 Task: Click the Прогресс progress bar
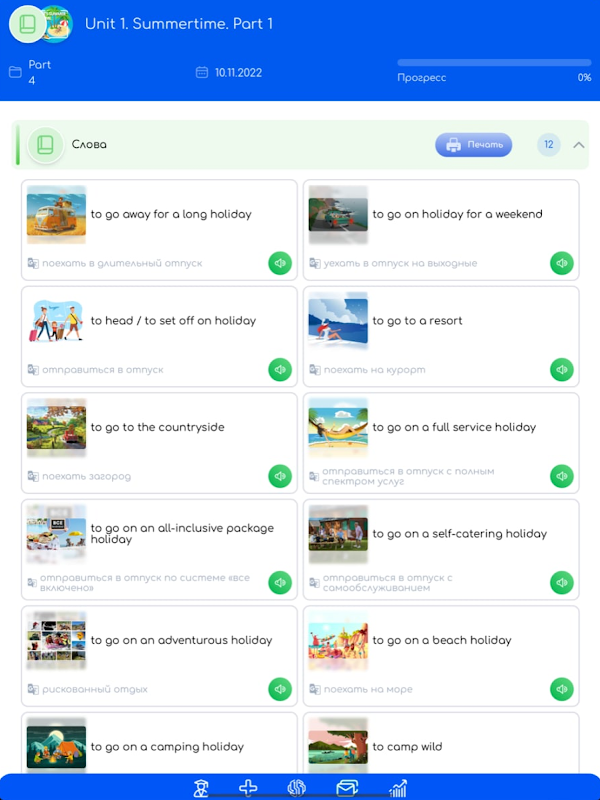(x=494, y=63)
